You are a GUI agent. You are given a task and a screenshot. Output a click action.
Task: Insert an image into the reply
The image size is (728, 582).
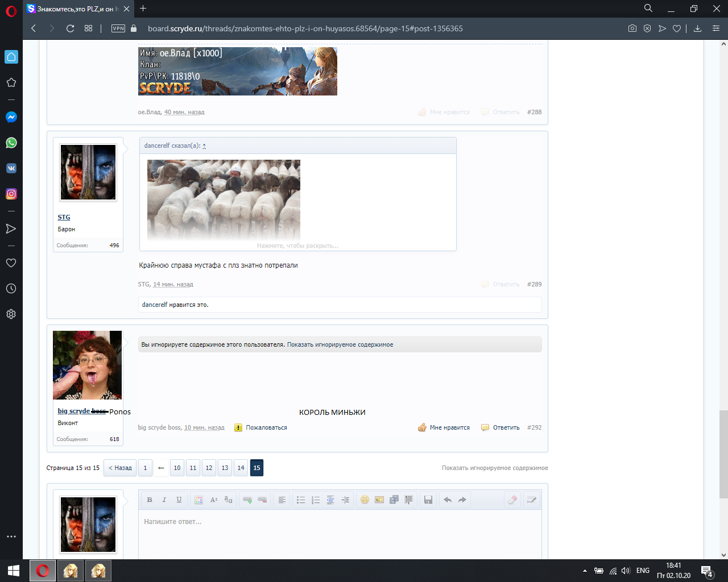point(378,500)
